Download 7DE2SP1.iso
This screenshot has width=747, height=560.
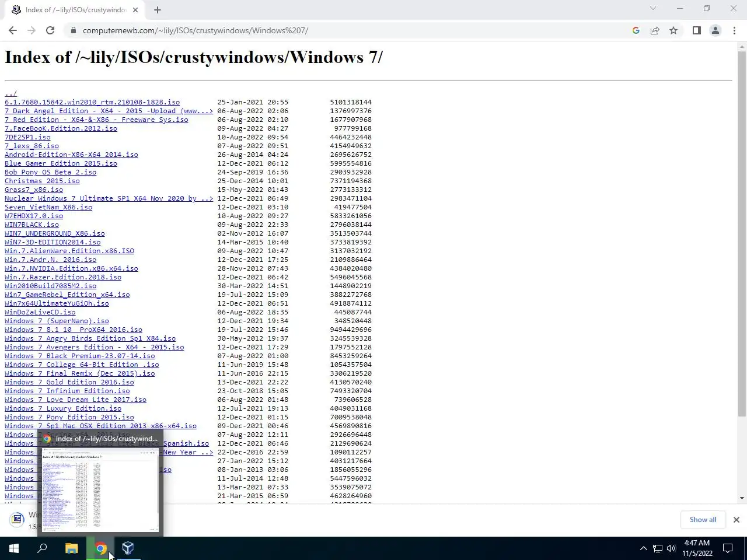(x=27, y=137)
